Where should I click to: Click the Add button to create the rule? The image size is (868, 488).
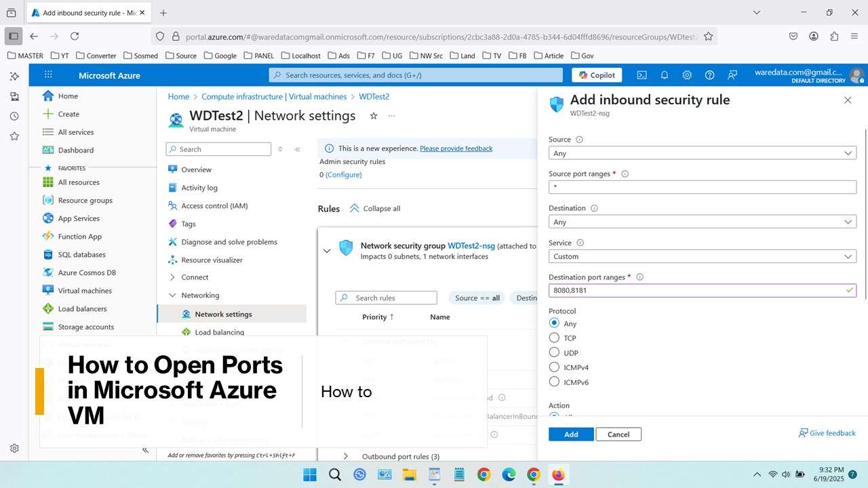click(x=570, y=434)
